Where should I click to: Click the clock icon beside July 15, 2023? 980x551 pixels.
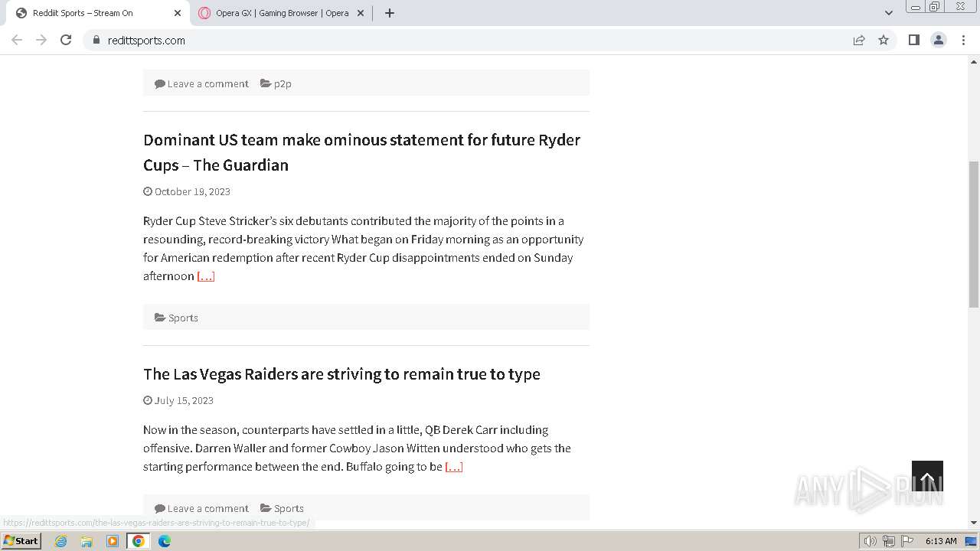pyautogui.click(x=148, y=400)
